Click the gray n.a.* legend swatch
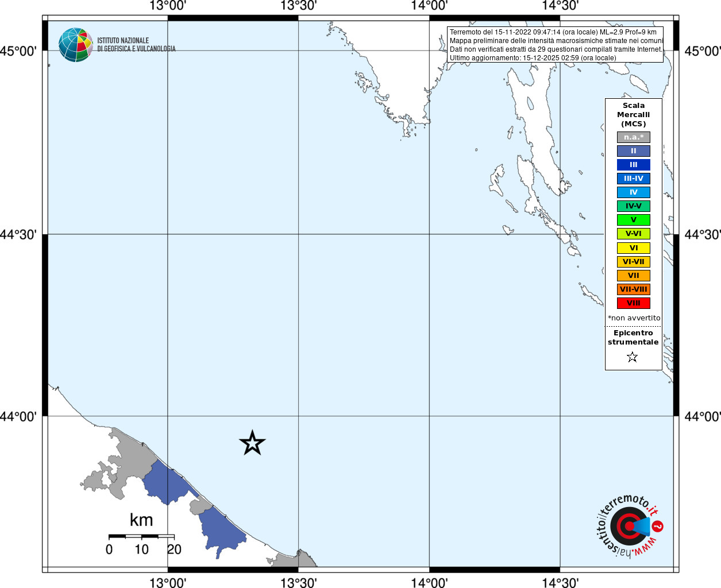Viewport: 721px width, 588px height. 634,137
